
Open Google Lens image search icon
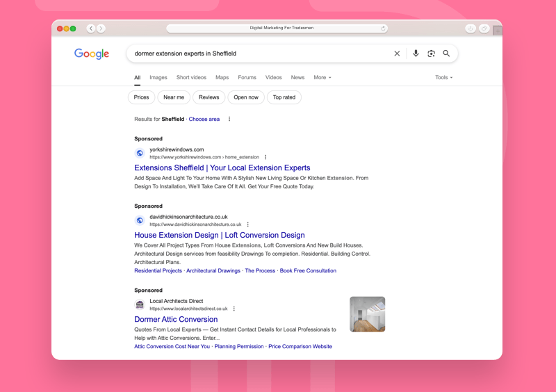click(431, 54)
